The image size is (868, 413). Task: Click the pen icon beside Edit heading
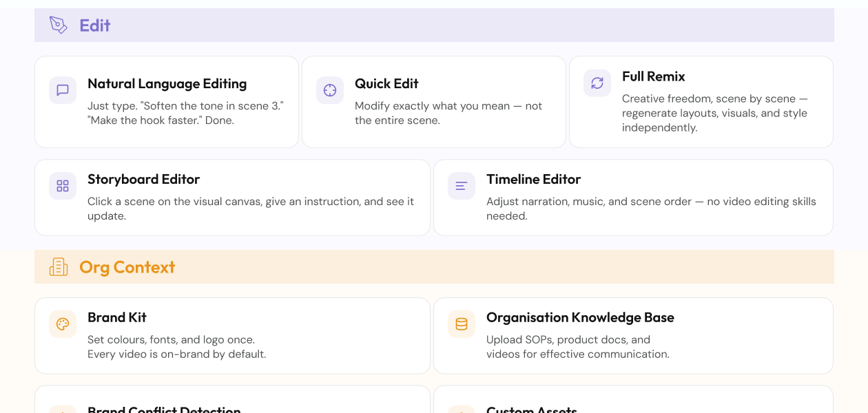pos(59,25)
